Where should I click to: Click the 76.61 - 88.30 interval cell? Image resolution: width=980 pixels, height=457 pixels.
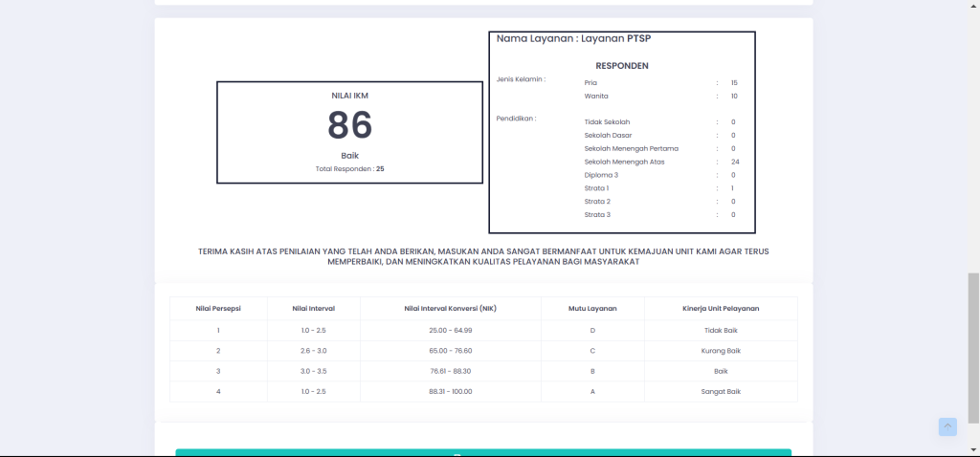click(451, 371)
